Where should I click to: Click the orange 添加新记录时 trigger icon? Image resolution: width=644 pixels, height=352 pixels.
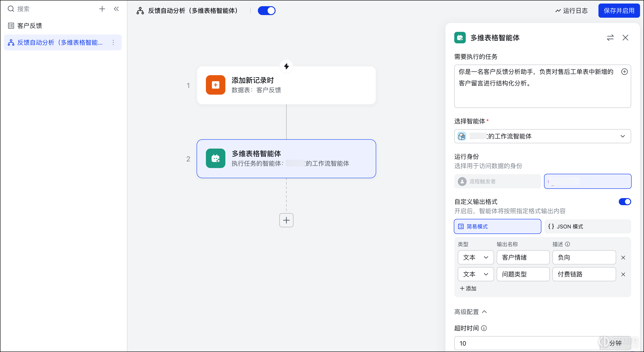tap(215, 85)
